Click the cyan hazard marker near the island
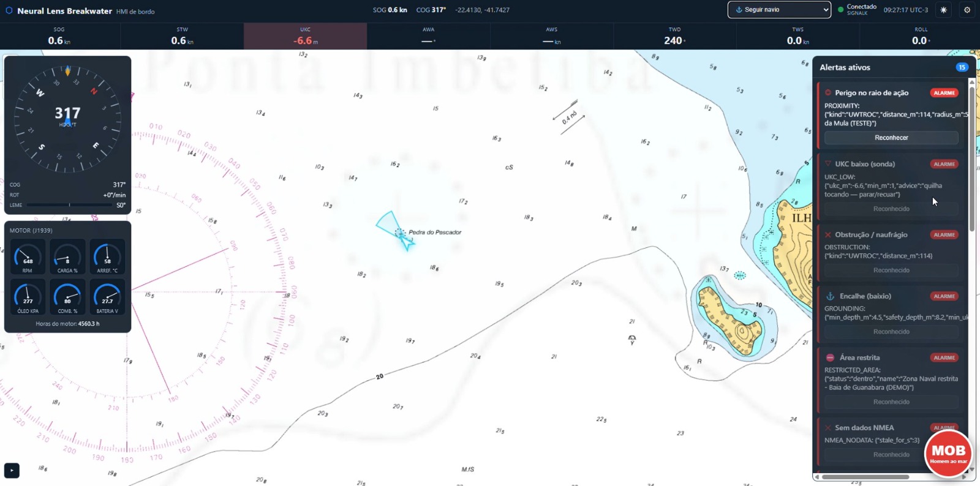Viewport: 980px width, 486px height. coord(740,275)
